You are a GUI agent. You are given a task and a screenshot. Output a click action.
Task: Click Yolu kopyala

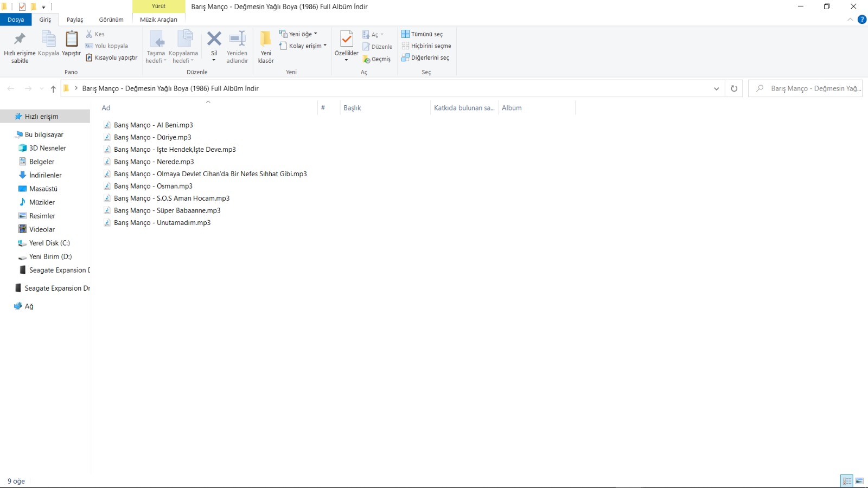point(107,46)
